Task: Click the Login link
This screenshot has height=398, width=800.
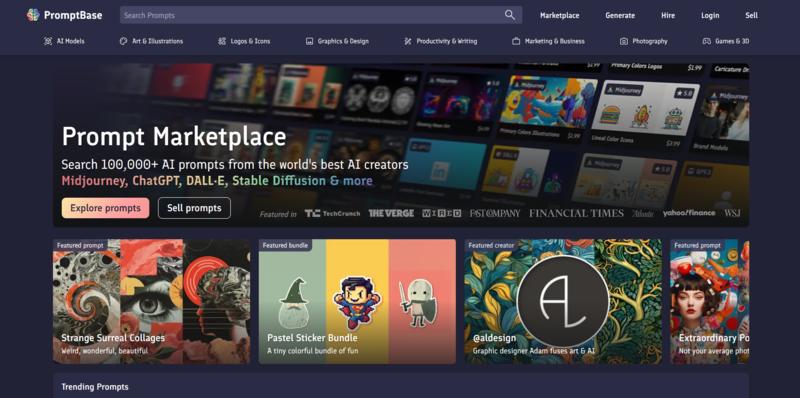Action: (x=710, y=15)
